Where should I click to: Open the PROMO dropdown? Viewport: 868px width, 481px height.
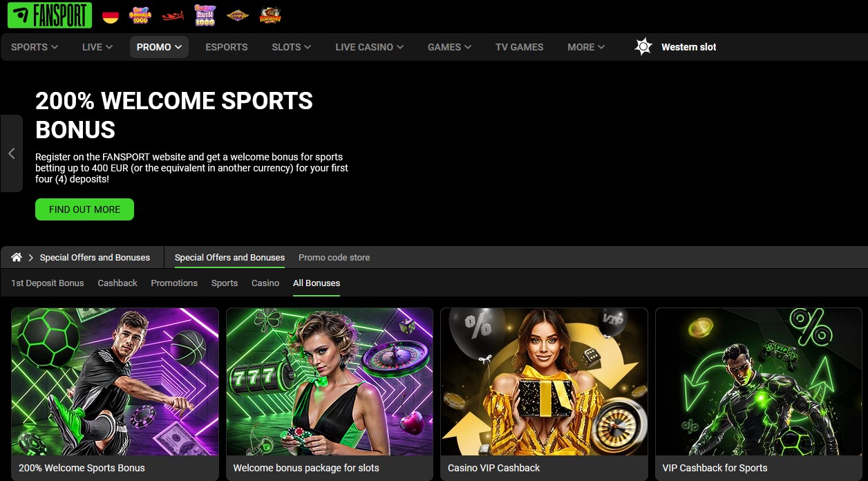tap(159, 47)
